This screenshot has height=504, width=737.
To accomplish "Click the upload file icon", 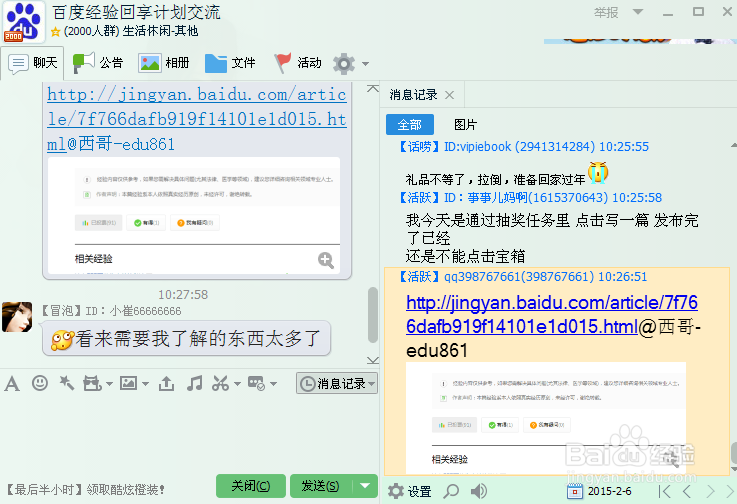I will pyautogui.click(x=166, y=384).
